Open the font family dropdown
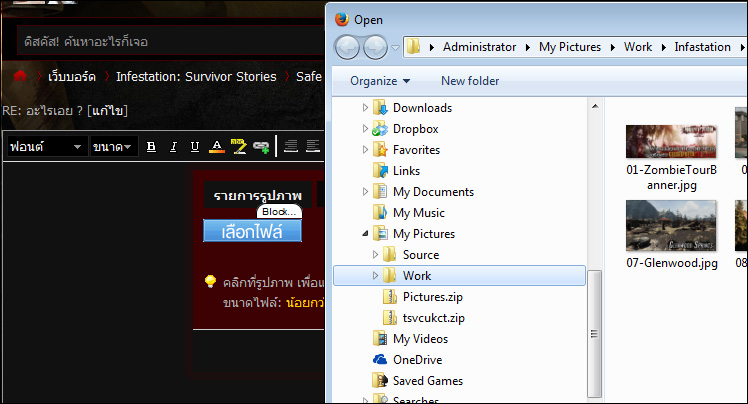The image size is (748, 404). 46,147
